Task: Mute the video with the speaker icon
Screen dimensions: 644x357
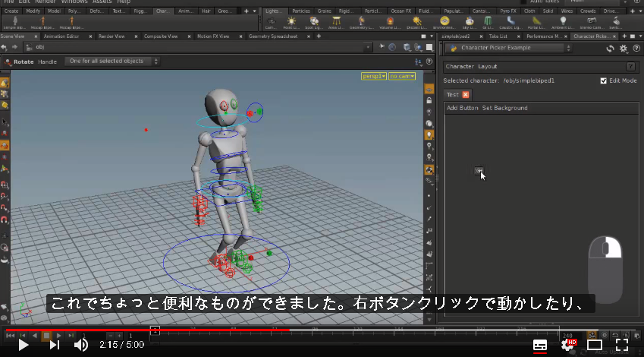Action: tap(81, 345)
